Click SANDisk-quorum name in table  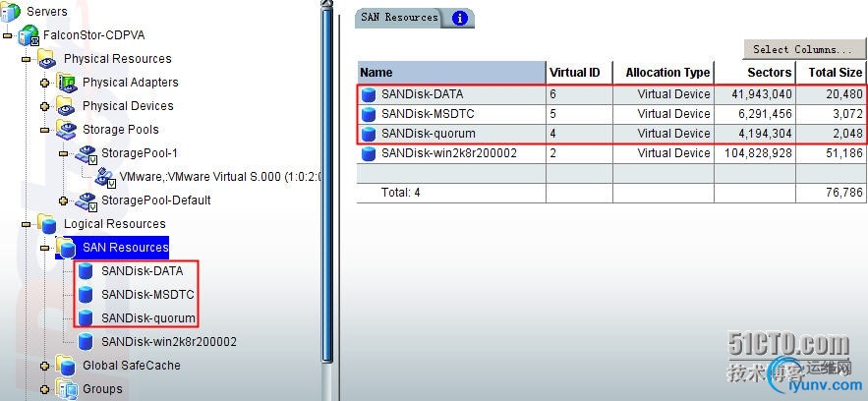pos(429,134)
